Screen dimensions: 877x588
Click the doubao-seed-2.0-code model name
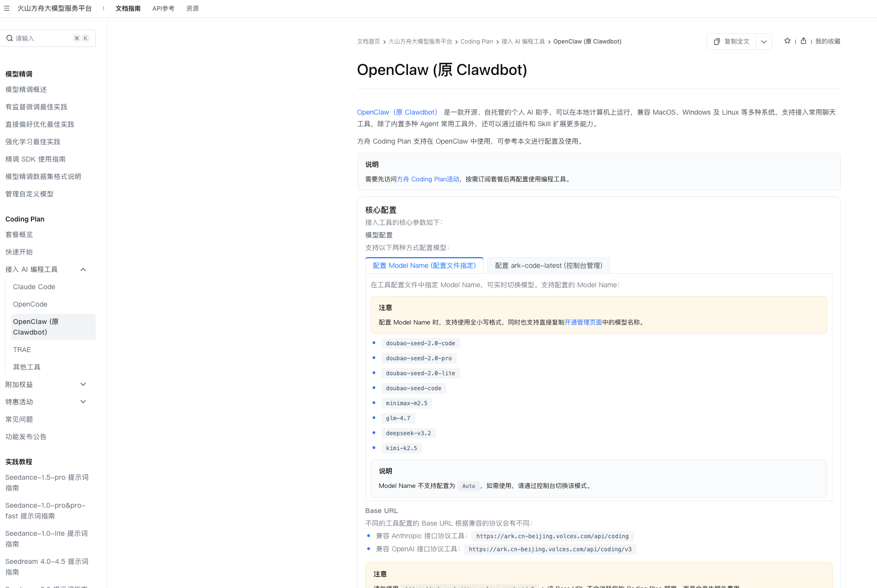click(421, 343)
